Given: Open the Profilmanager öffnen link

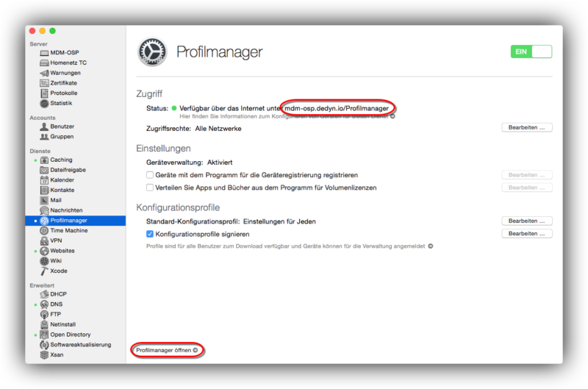Looking at the screenshot, I should pyautogui.click(x=167, y=350).
